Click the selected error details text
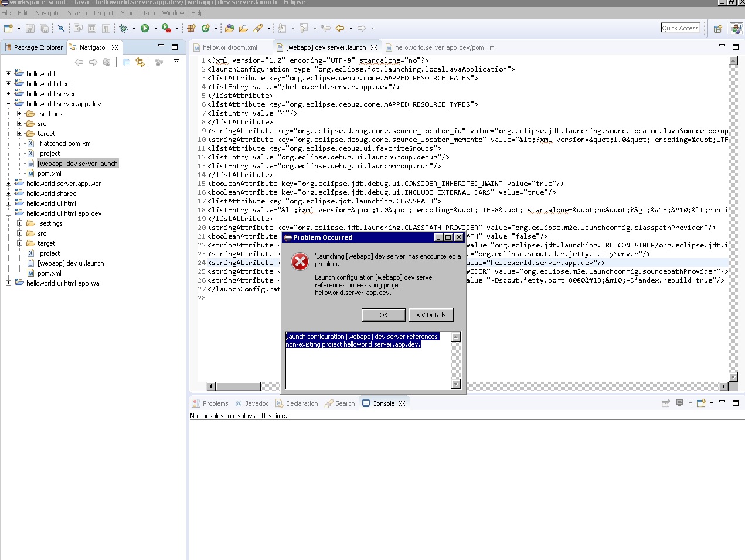The height and width of the screenshot is (560, 745). point(362,340)
